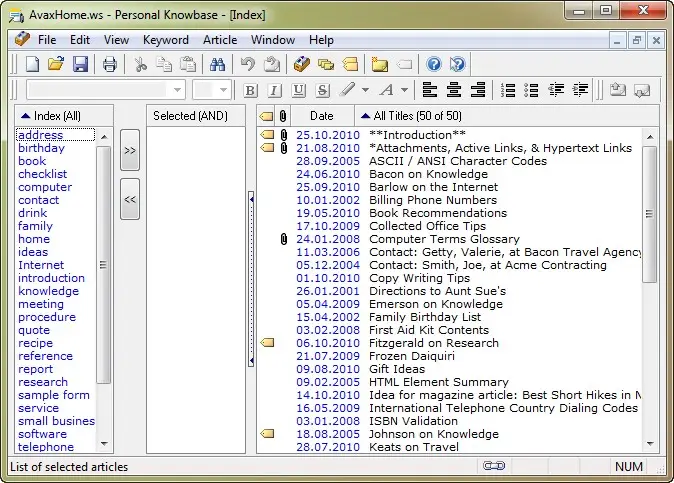Click the Print icon in toolbar
This screenshot has height=483, width=674.
pos(110,65)
